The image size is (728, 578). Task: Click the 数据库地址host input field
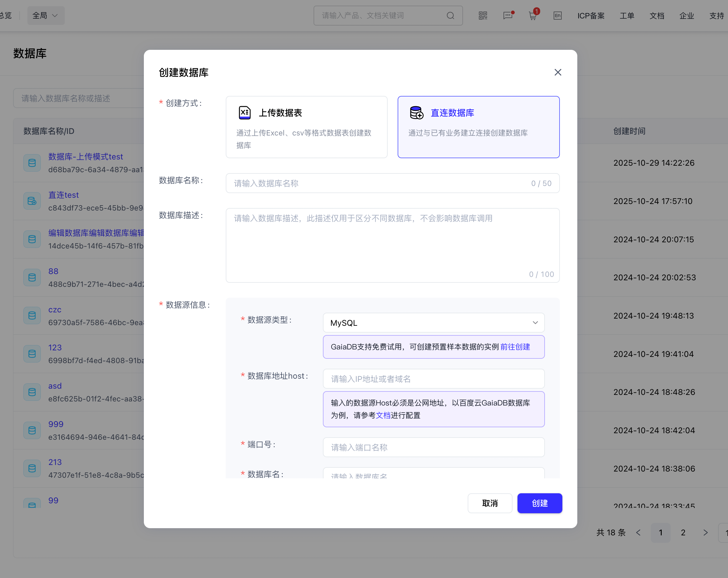(x=433, y=379)
